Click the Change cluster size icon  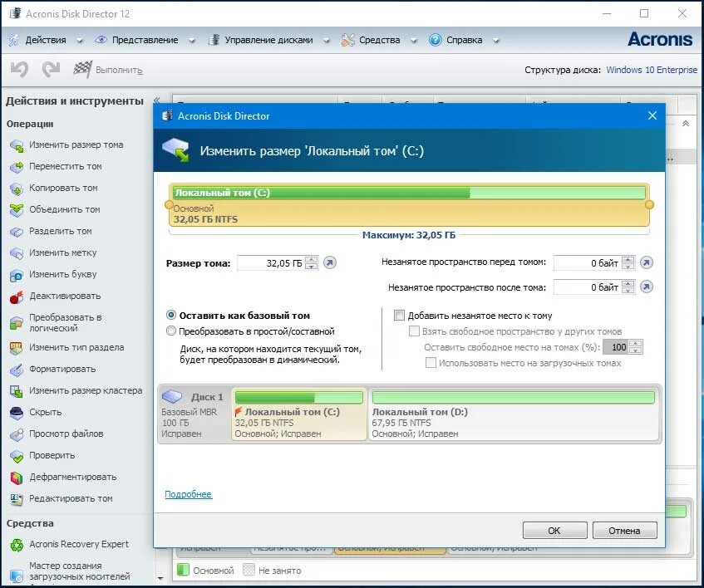tap(17, 391)
